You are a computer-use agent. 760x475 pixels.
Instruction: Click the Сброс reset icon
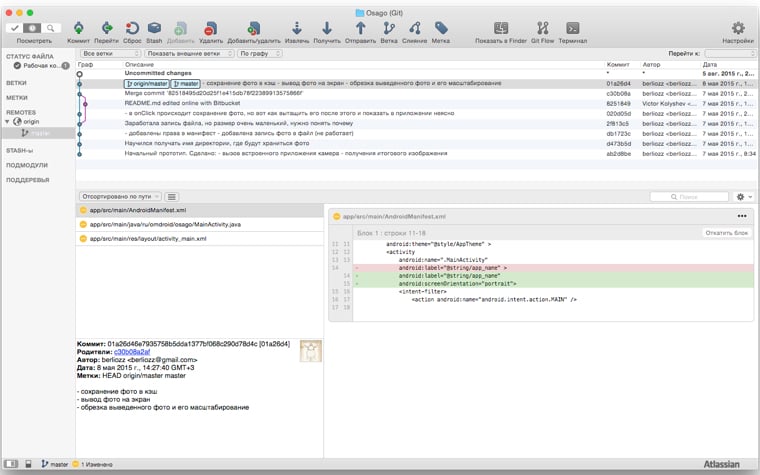click(x=132, y=28)
